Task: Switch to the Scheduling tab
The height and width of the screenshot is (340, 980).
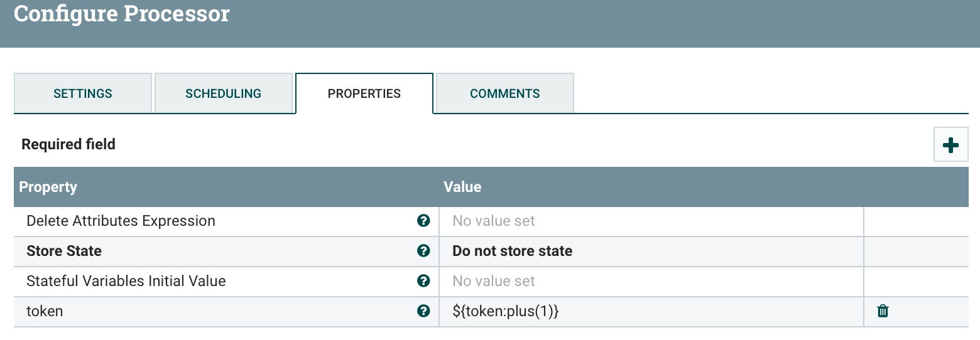Action: point(224,93)
